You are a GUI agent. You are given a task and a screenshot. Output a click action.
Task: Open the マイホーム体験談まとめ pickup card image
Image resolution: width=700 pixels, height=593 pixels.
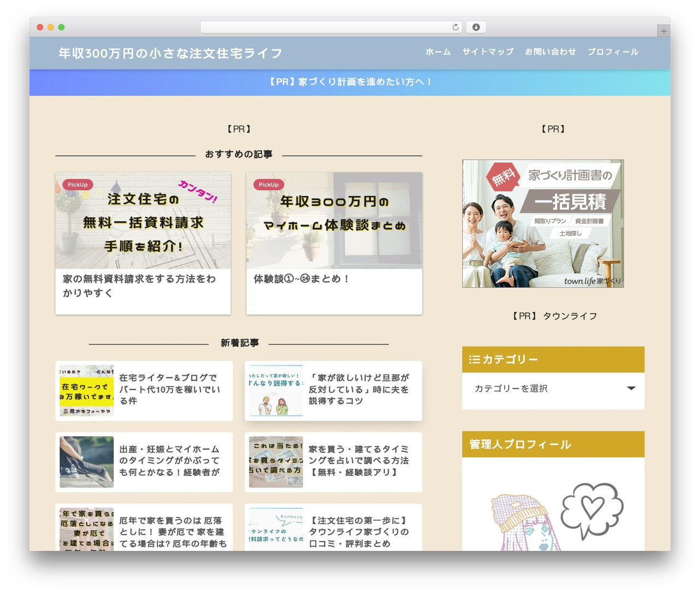[334, 220]
